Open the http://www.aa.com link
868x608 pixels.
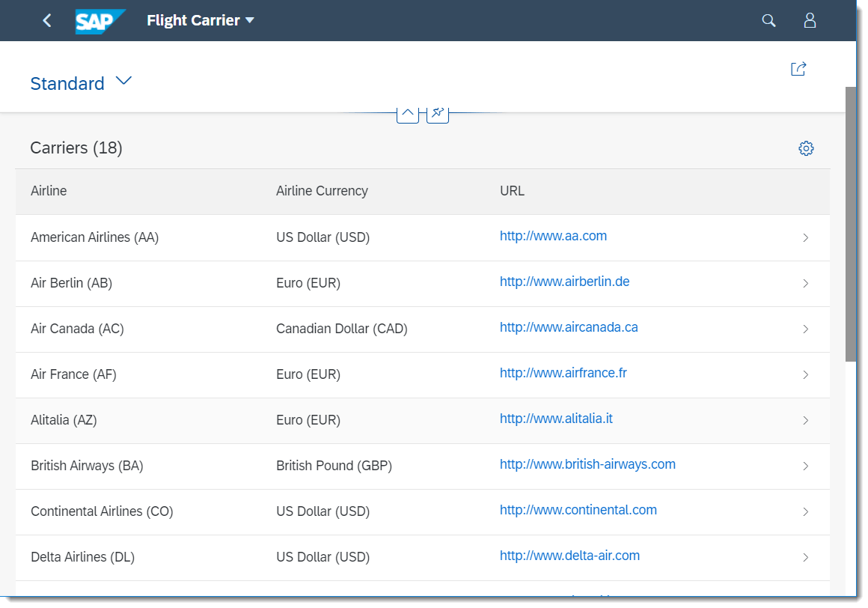pos(553,236)
